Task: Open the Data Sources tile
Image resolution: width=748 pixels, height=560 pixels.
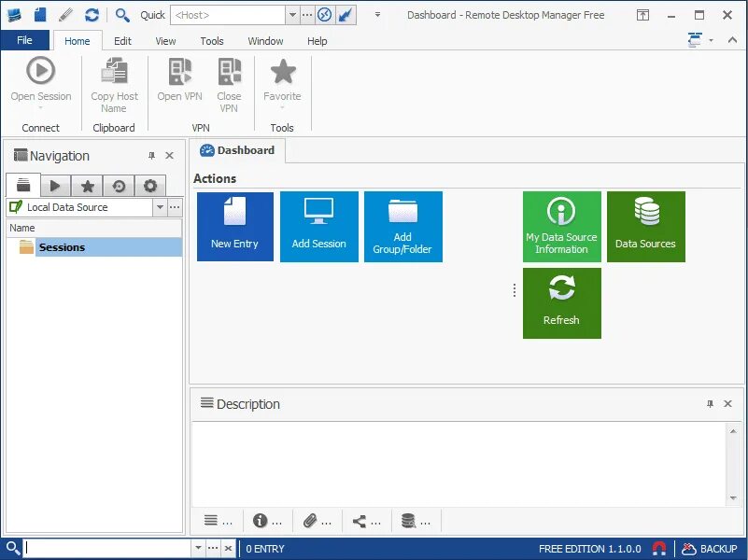Action: point(646,227)
